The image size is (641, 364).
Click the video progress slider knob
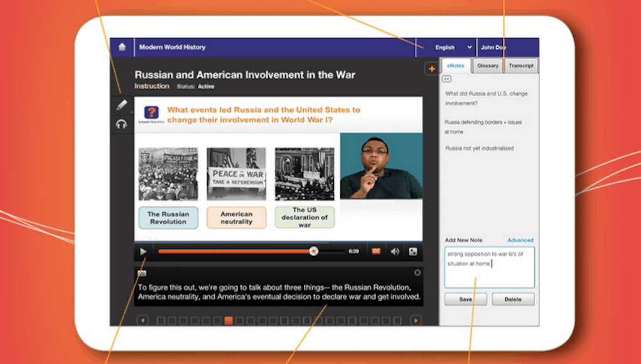[313, 251]
